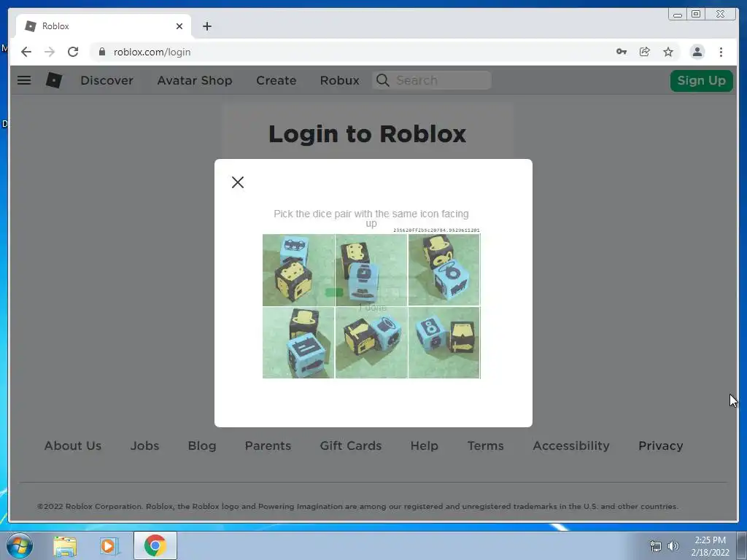Switch to the Roblox tab
747x560 pixels.
tap(104, 26)
